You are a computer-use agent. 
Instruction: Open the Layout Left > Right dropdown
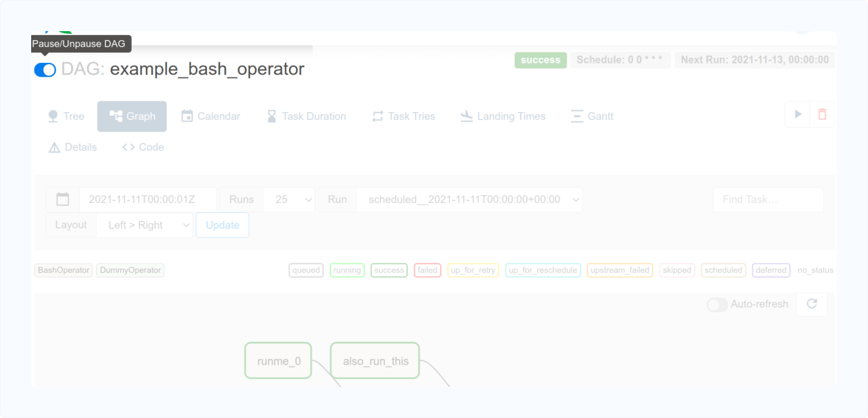145,225
